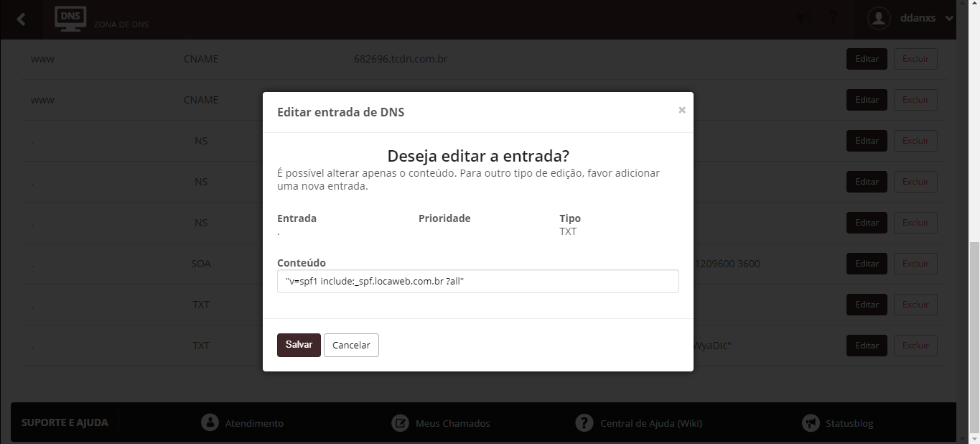Select the TXT value under Tipo
This screenshot has height=444, width=980.
pos(568,231)
